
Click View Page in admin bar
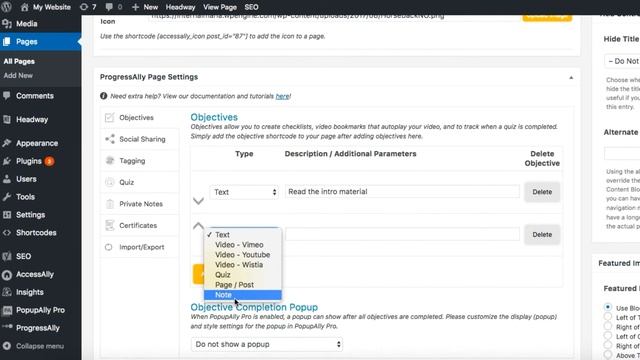pos(220,7)
